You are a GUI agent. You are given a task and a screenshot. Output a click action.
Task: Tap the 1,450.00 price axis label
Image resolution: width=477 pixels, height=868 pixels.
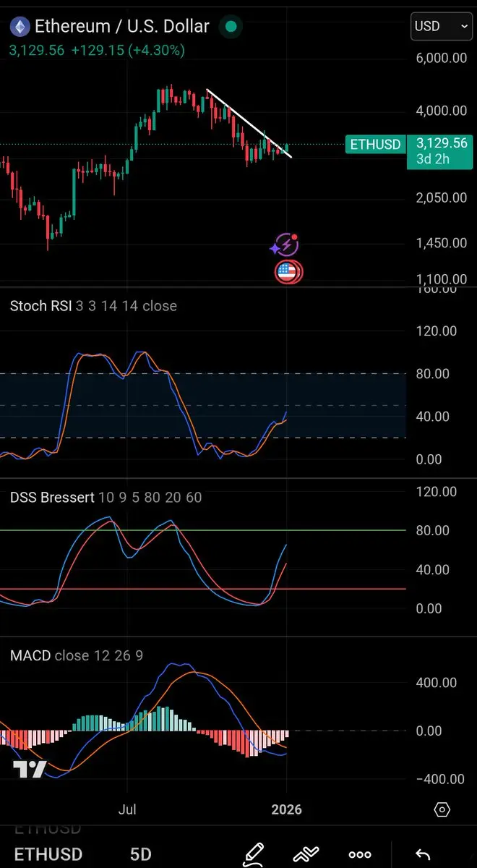click(x=441, y=243)
